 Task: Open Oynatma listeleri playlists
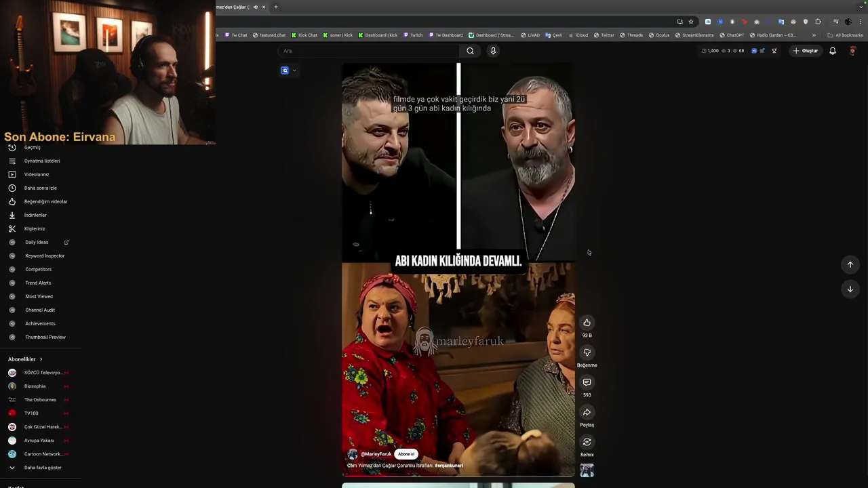(42, 161)
